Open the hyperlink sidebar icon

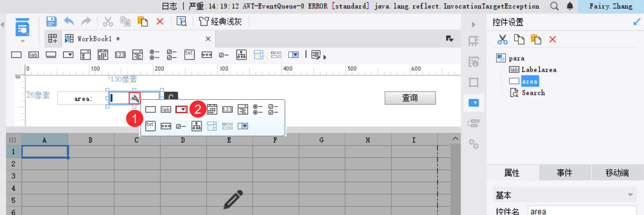(473, 144)
